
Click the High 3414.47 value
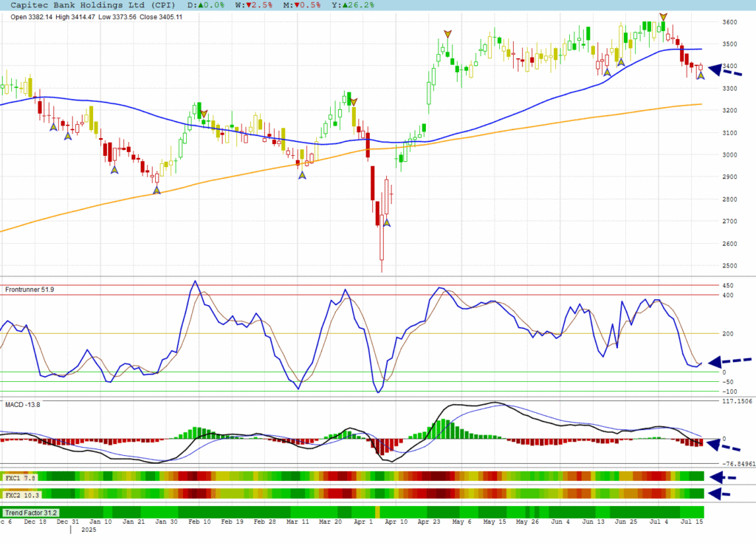75,17
